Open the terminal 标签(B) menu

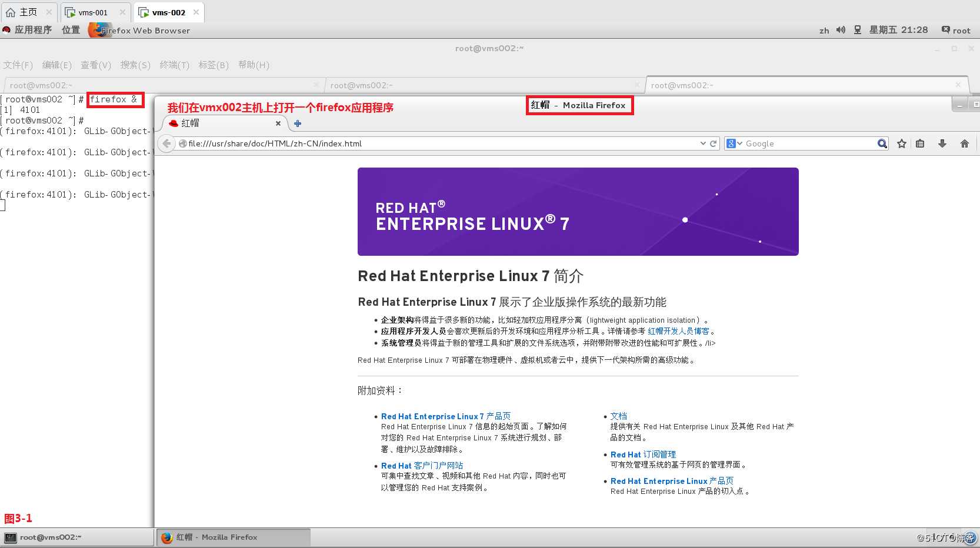[x=214, y=65]
